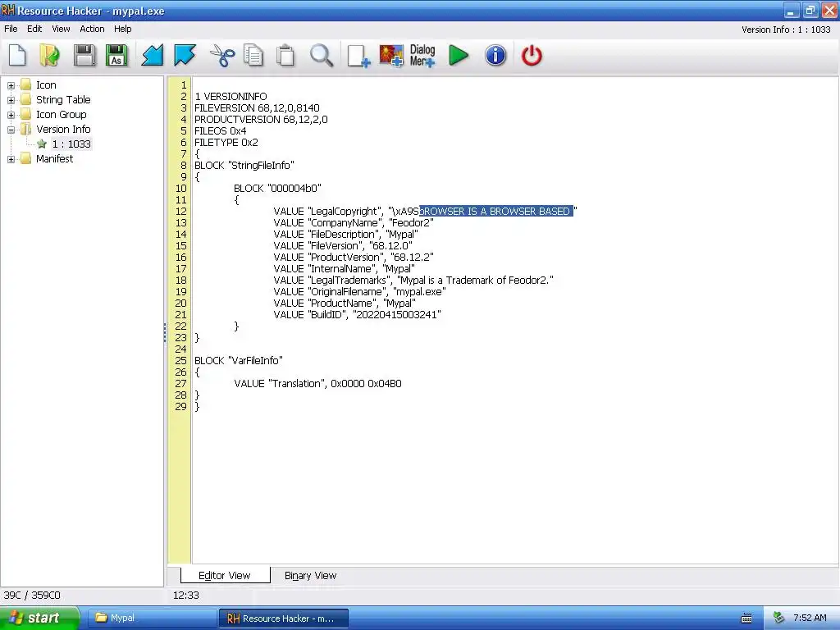
Task: Open the Edit menu
Action: [x=34, y=29]
